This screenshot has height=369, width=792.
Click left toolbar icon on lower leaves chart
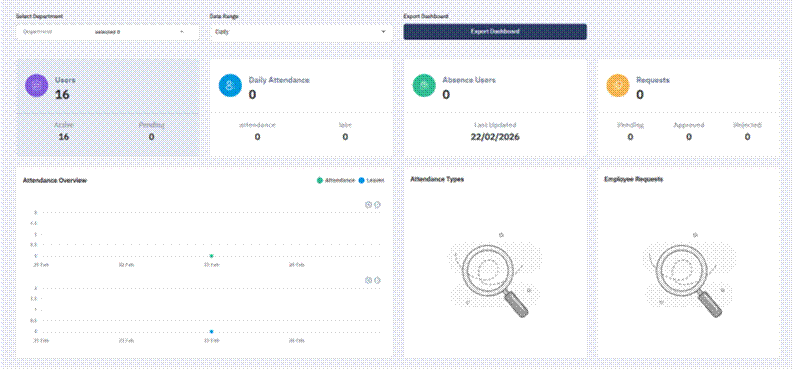click(x=368, y=280)
